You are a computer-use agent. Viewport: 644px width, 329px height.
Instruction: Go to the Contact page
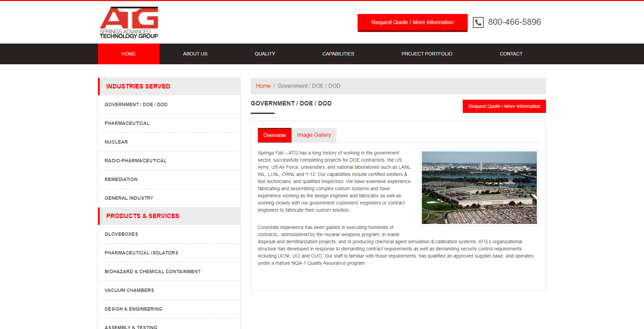point(511,54)
